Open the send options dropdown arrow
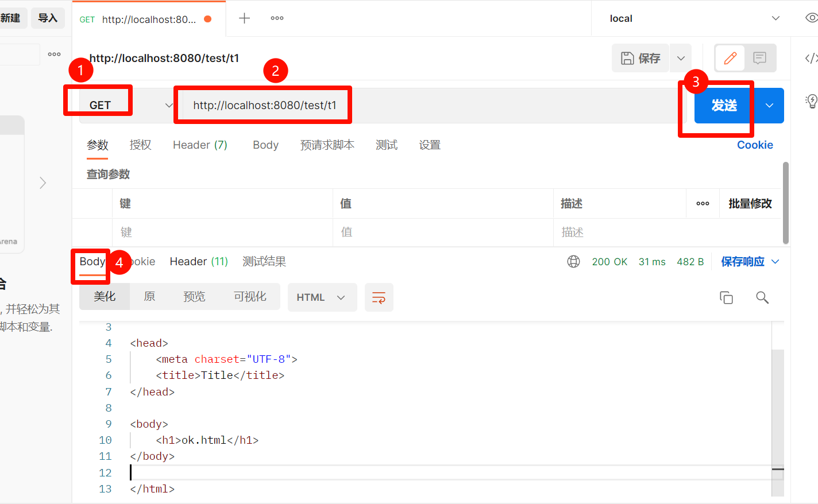Image resolution: width=818 pixels, height=504 pixels. tap(769, 106)
